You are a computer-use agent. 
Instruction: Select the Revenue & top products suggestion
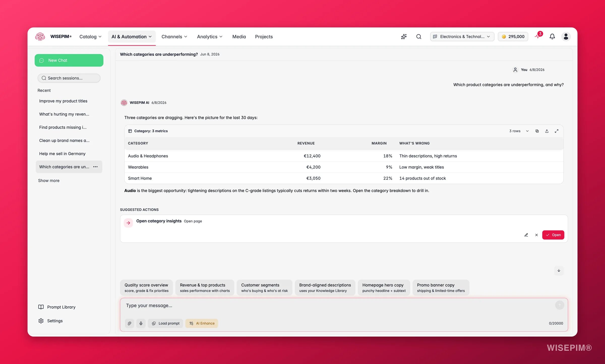pyautogui.click(x=205, y=288)
